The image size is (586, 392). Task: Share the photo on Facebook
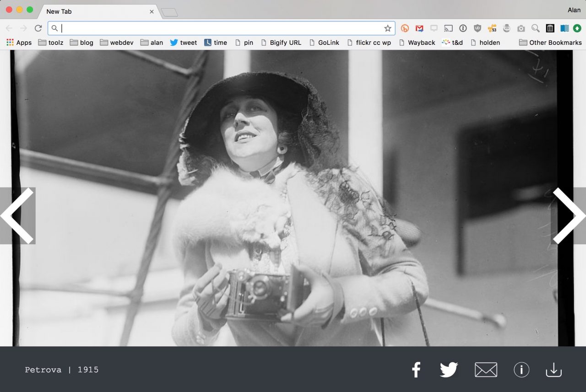click(416, 370)
